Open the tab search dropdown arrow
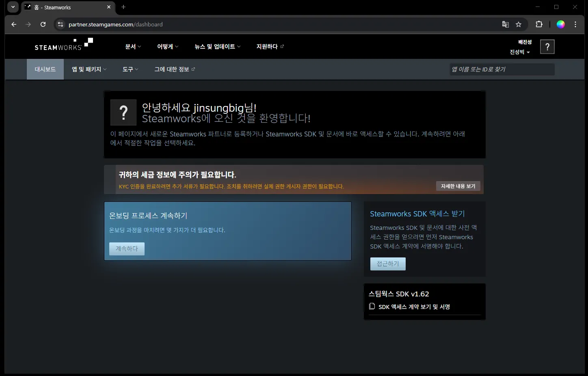Screen dimensions: 588x376 coord(13,7)
